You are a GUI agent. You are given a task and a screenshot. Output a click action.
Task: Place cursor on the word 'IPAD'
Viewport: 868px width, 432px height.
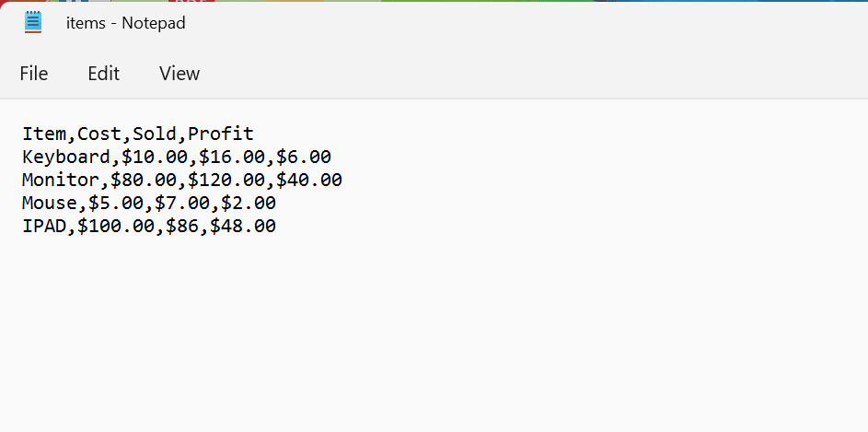(44, 226)
